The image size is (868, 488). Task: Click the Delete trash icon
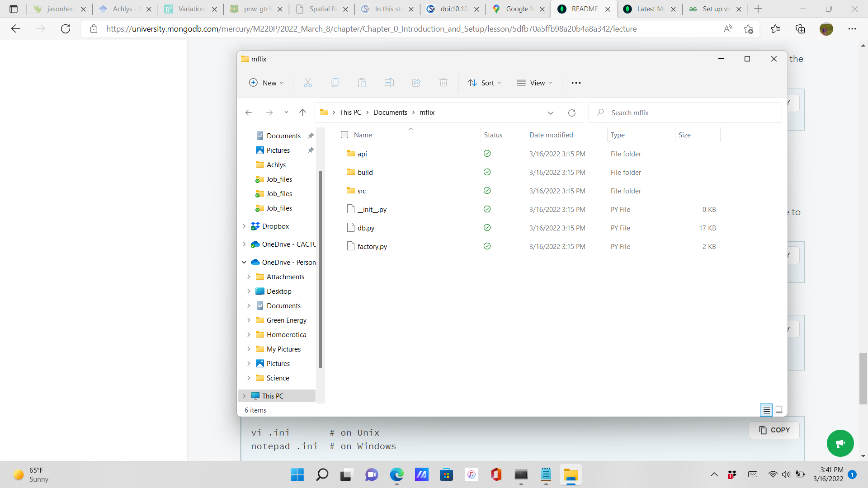click(x=443, y=83)
